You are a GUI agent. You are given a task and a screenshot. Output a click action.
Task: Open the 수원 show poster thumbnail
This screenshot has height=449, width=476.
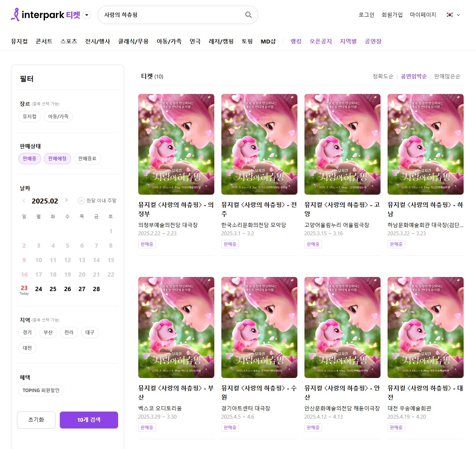coord(259,327)
